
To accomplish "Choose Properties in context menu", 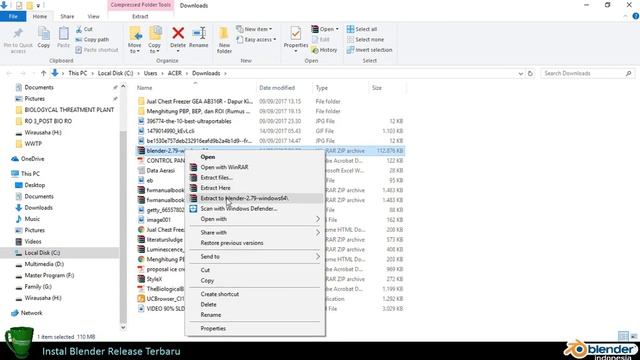I will (255, 328).
